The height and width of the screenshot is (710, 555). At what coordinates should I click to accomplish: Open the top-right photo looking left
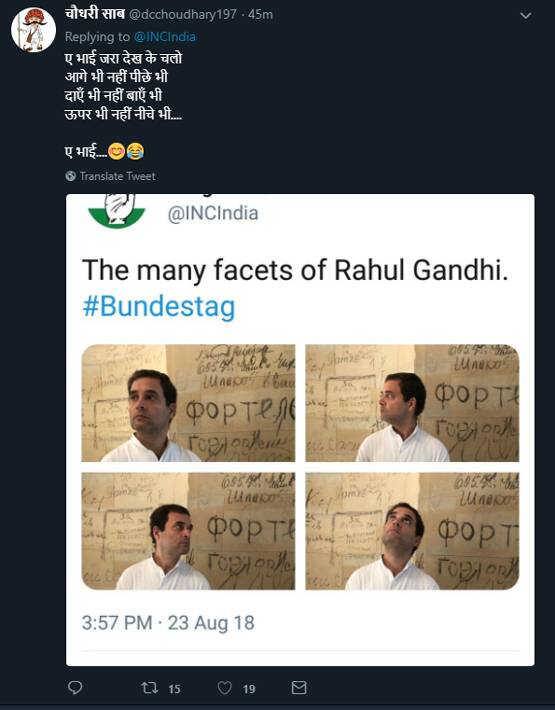[x=412, y=403]
